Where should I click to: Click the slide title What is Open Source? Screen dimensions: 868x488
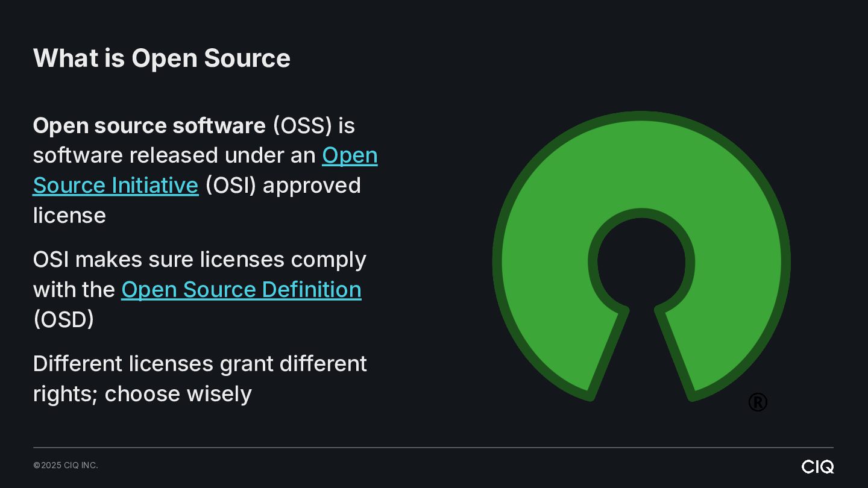162,58
